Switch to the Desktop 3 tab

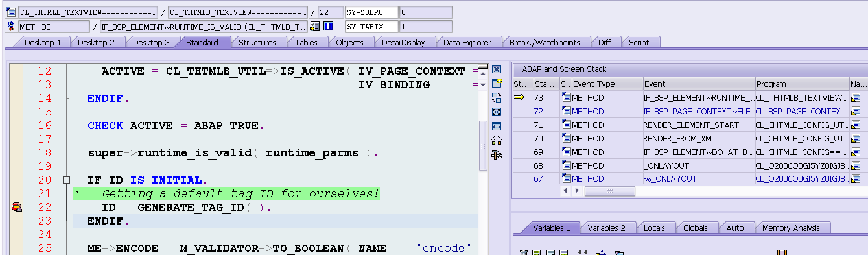(151, 42)
